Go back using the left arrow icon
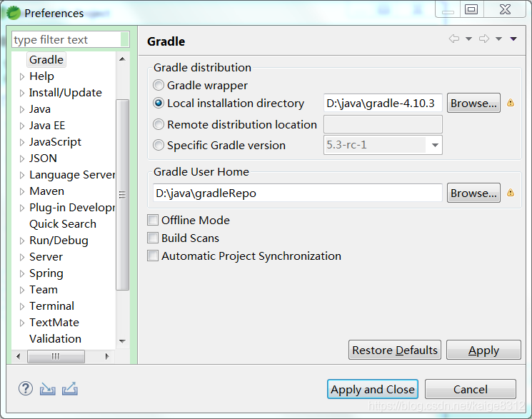This screenshot has width=532, height=419. (x=454, y=39)
